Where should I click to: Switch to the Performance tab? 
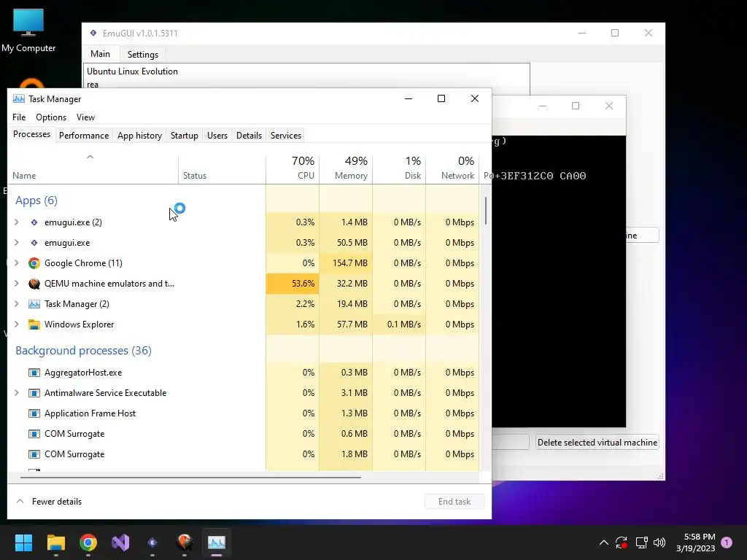(84, 136)
